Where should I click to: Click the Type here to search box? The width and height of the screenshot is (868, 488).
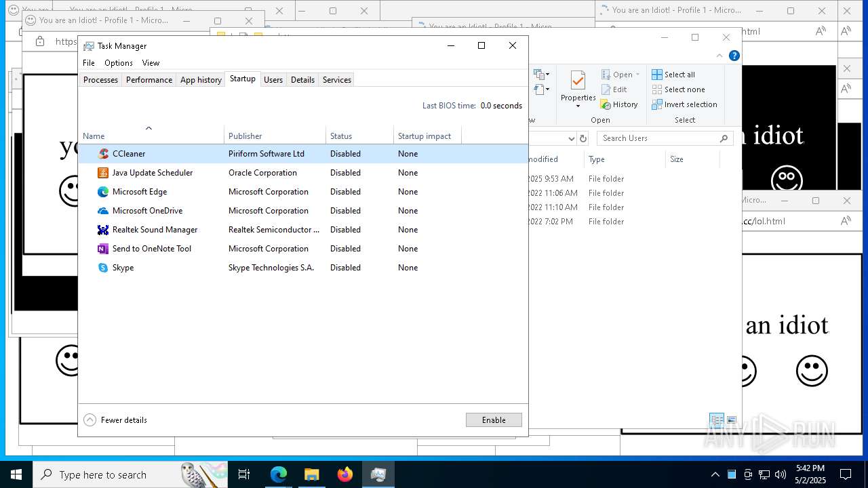click(x=130, y=474)
